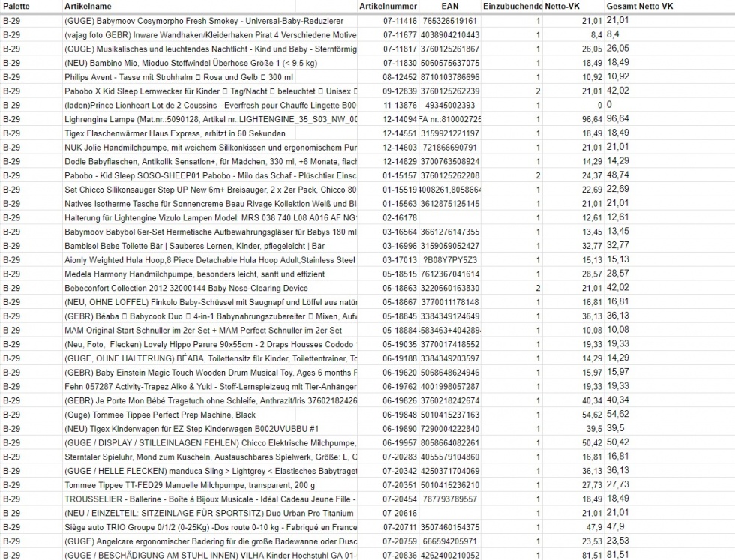Image resolution: width=735 pixels, height=560 pixels.
Task: Click the Pabobo Milo das Schaf cell
Action: [x=211, y=175]
